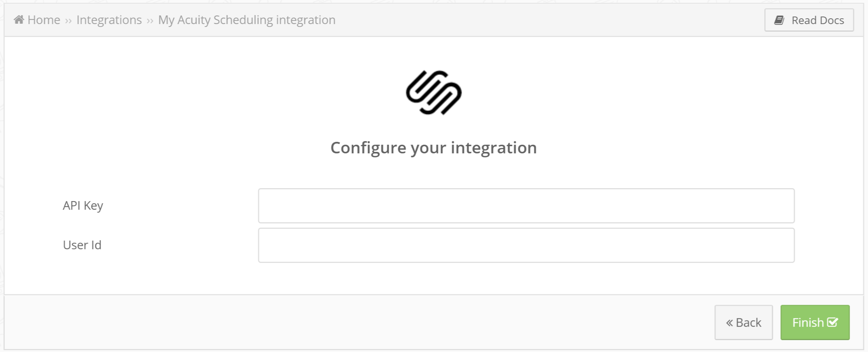The image size is (868, 352).
Task: Click the Finish button label
Action: point(808,323)
